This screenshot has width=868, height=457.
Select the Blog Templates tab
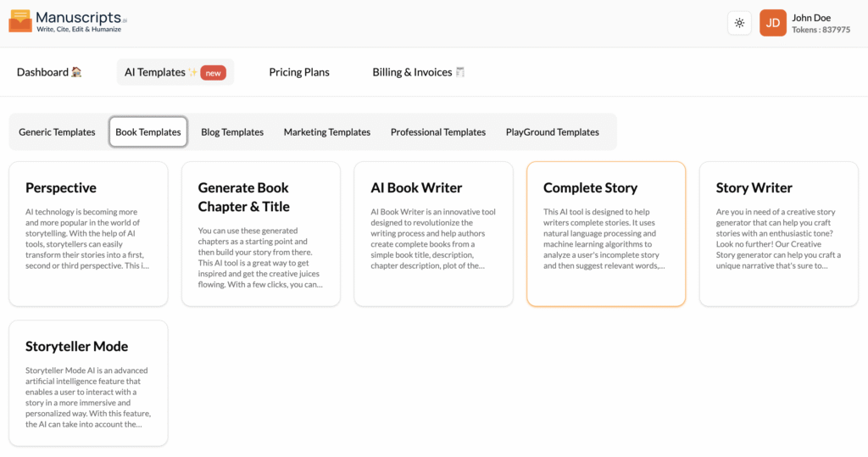point(232,131)
